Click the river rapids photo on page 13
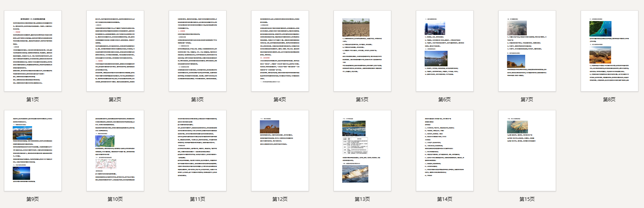This screenshot has height=208, width=644. coord(354,128)
